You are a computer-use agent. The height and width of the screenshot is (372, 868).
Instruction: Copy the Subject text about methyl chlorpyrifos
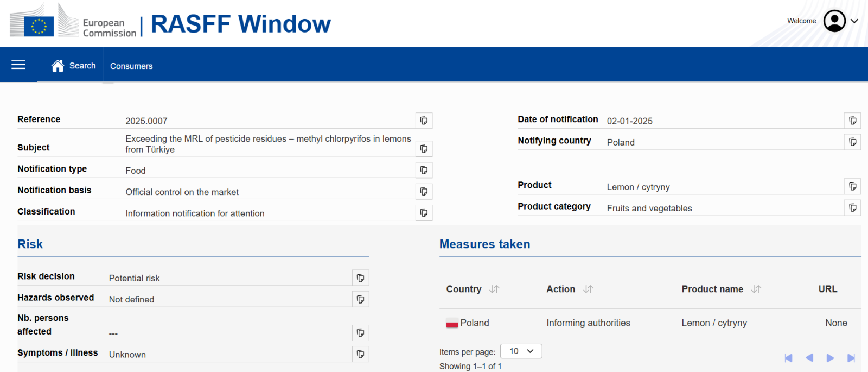pyautogui.click(x=424, y=149)
